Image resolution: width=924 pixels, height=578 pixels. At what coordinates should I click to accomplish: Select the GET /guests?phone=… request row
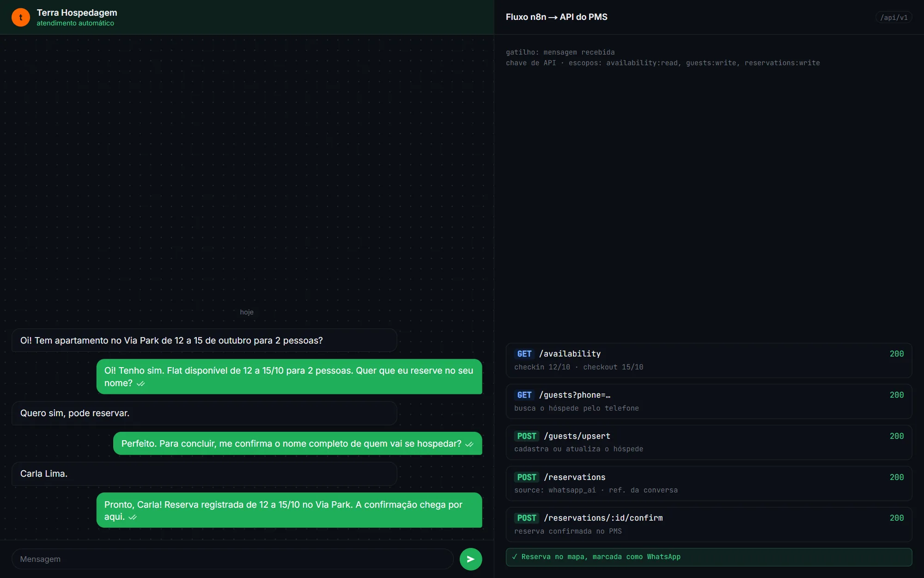coord(709,401)
